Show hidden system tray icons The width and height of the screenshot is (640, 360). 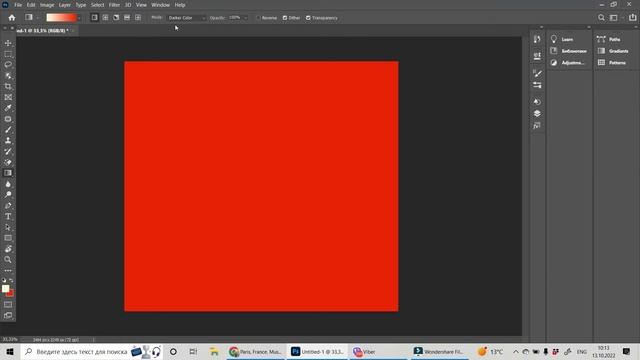tap(516, 351)
